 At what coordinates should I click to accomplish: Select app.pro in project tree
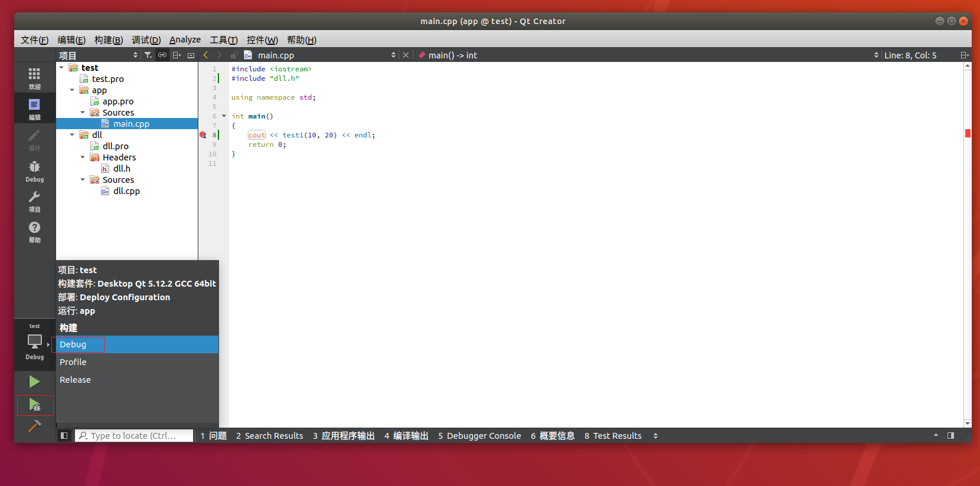pos(118,101)
